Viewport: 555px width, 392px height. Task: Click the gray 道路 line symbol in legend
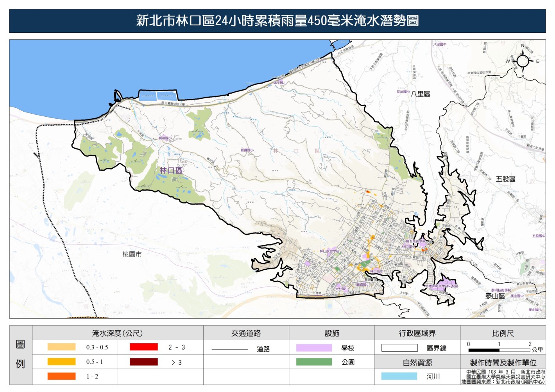(230, 349)
